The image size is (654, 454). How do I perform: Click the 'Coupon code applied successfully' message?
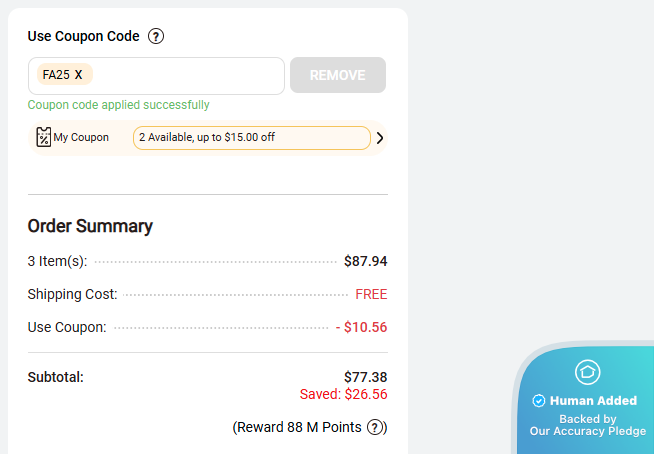click(118, 105)
